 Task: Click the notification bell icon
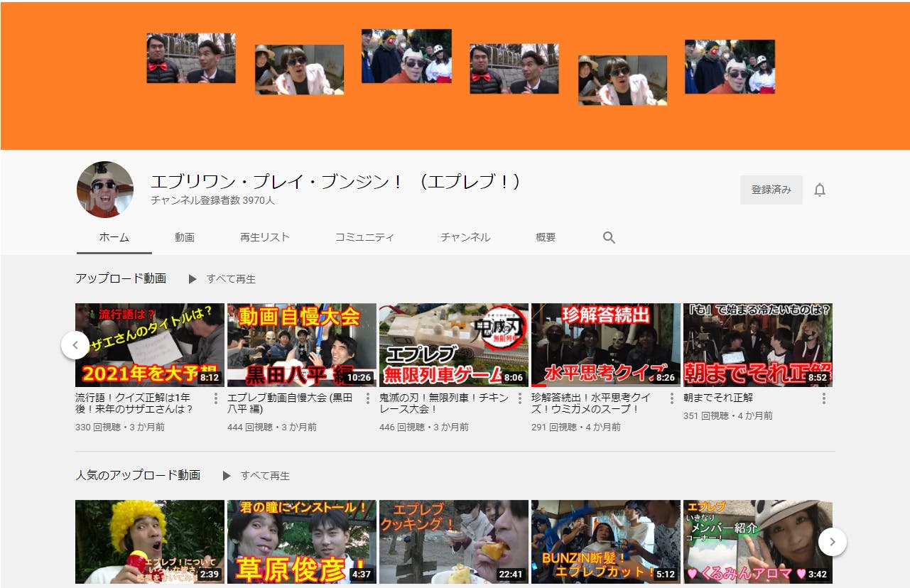(x=820, y=190)
